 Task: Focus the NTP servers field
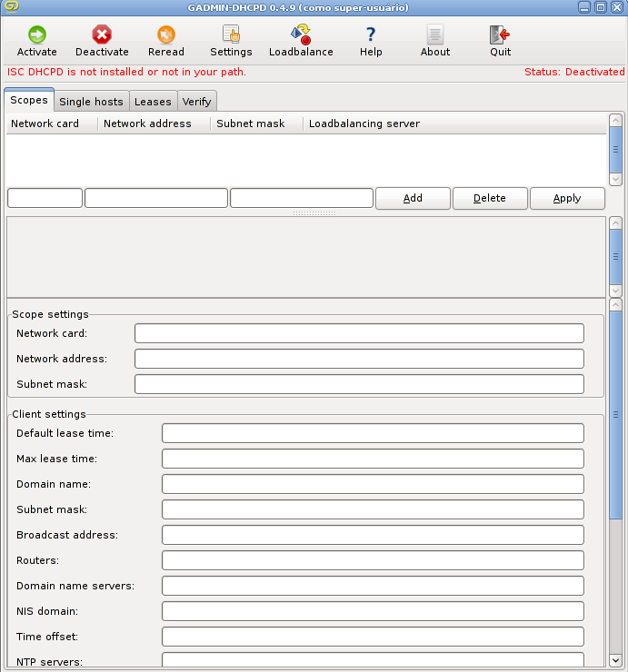(x=373, y=660)
